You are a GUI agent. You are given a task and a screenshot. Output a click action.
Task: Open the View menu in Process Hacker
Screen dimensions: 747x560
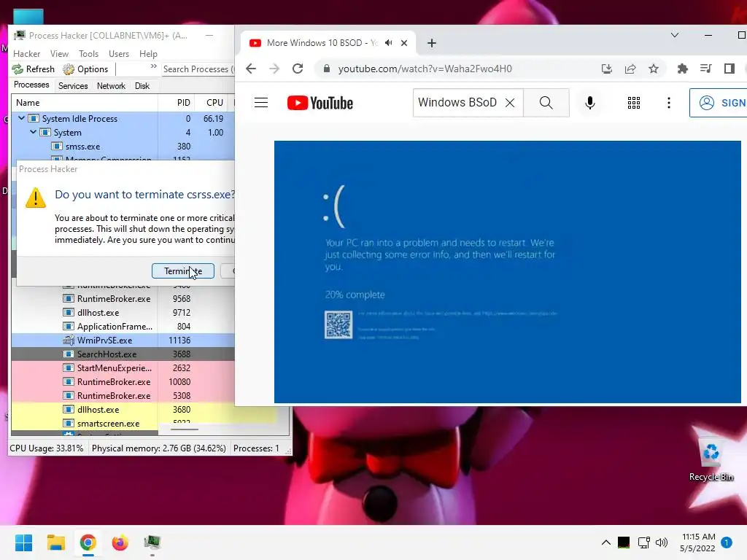tap(60, 54)
